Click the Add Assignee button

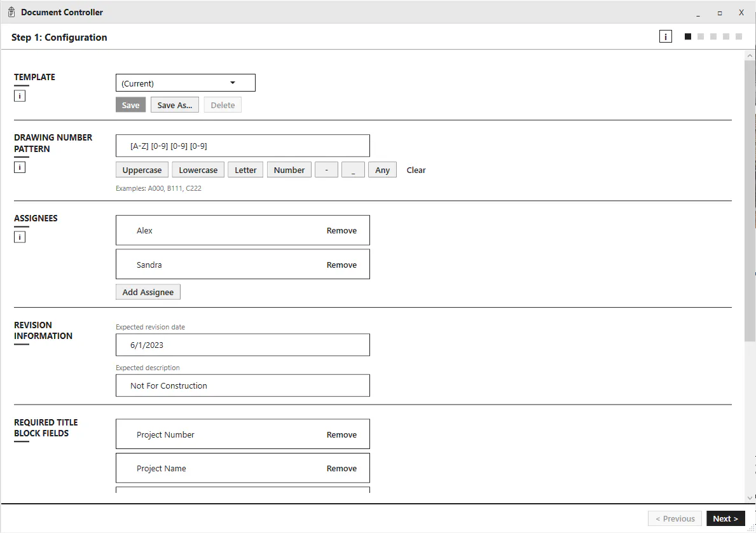[148, 292]
